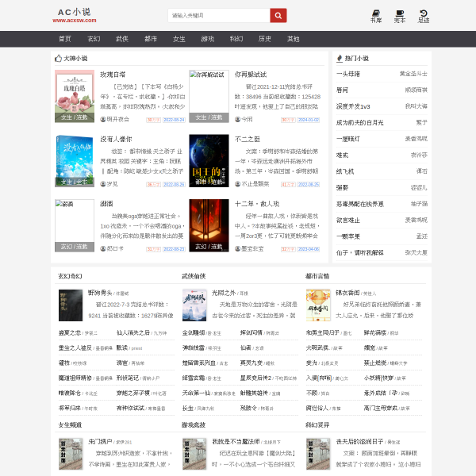
Task: Open the 玫瑰白塔 book cover
Action: (75, 96)
